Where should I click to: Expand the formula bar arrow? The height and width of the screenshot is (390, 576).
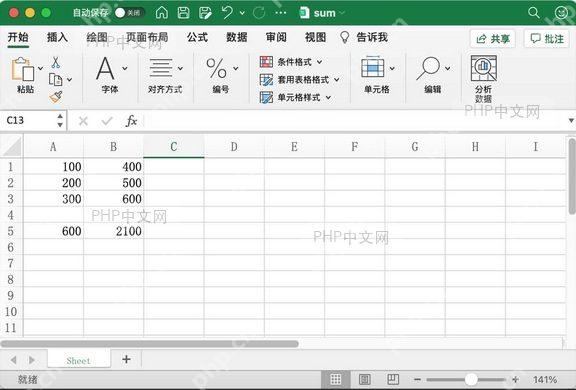coord(571,120)
